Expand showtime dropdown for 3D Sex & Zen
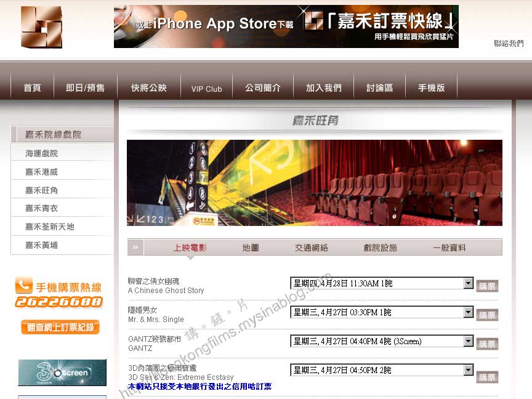The width and height of the screenshot is (532, 399). (468, 370)
